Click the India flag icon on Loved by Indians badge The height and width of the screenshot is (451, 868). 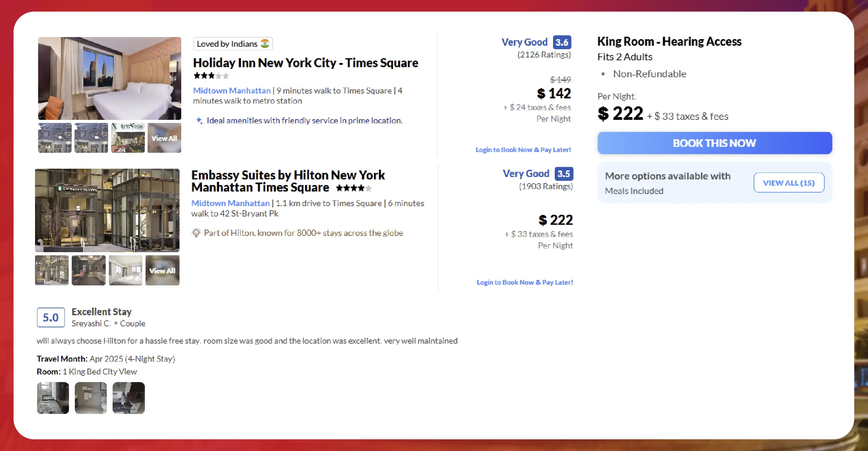265,44
